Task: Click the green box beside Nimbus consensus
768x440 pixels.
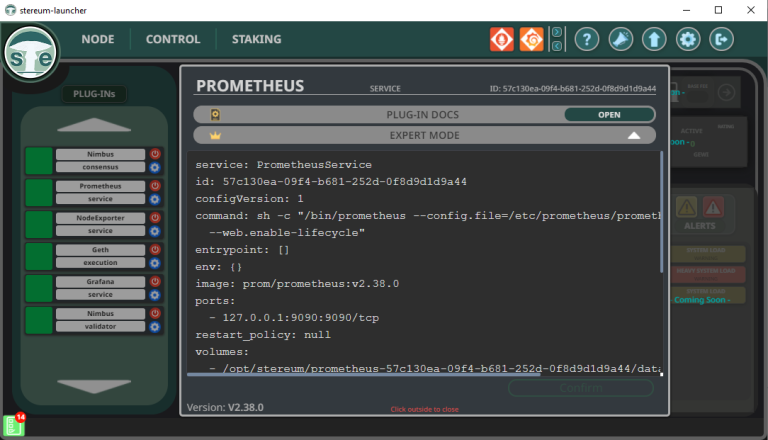Action: (x=39, y=161)
